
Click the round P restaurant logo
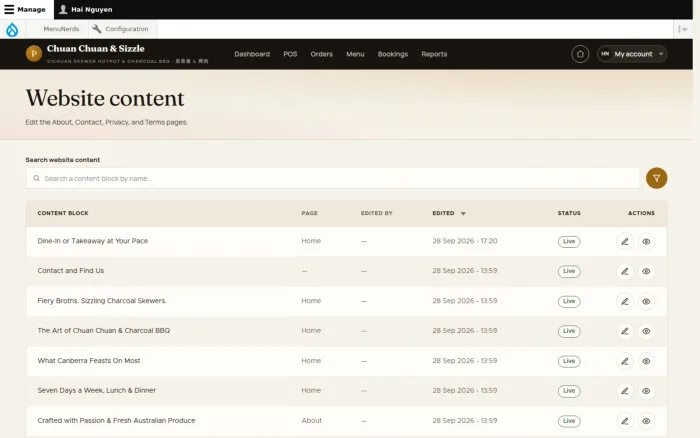[34, 54]
